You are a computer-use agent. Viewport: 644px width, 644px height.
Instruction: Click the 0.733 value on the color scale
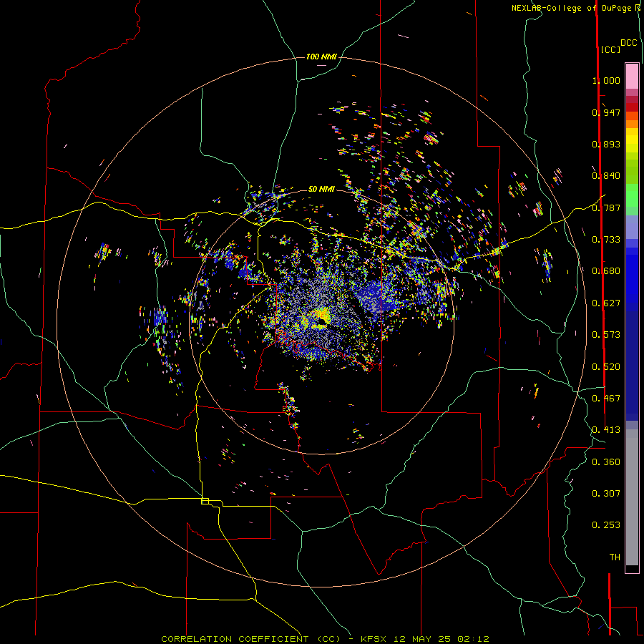click(x=606, y=240)
